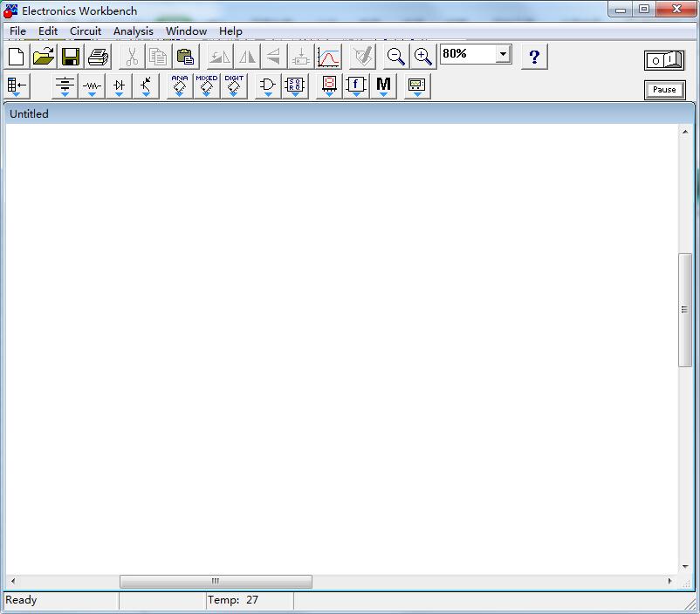Click the Temp: 27 status text
Image resolution: width=700 pixels, height=614 pixels.
233,600
